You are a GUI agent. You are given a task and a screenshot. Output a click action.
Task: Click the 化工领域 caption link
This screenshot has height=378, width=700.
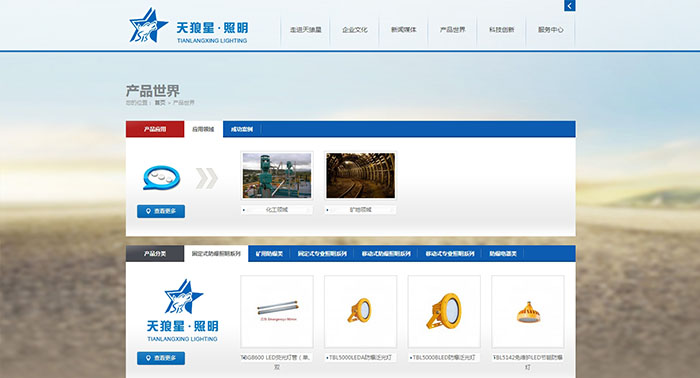pos(277,209)
